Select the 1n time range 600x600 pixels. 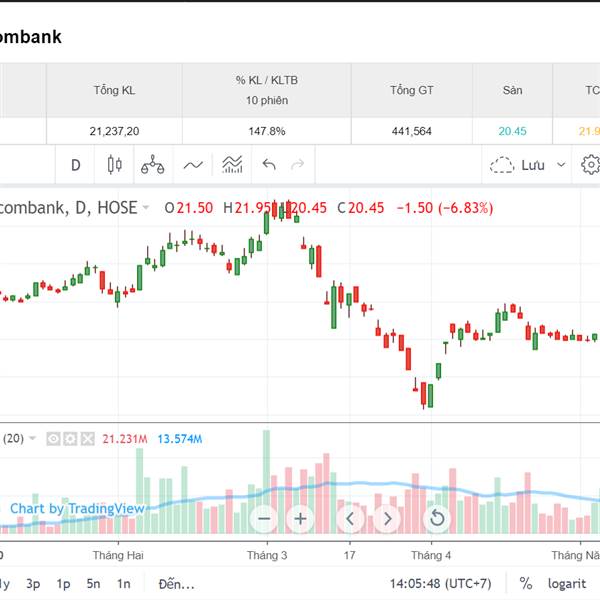[x=124, y=584]
